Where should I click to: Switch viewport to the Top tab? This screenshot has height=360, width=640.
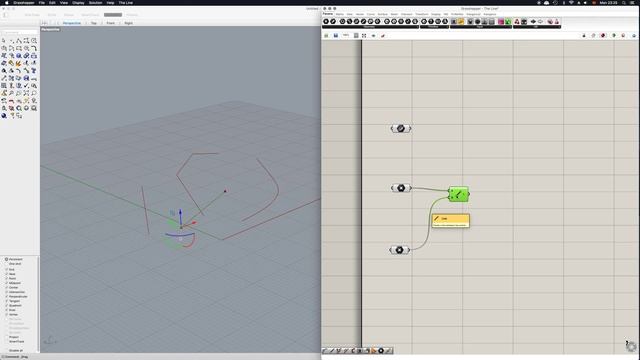coord(94,23)
